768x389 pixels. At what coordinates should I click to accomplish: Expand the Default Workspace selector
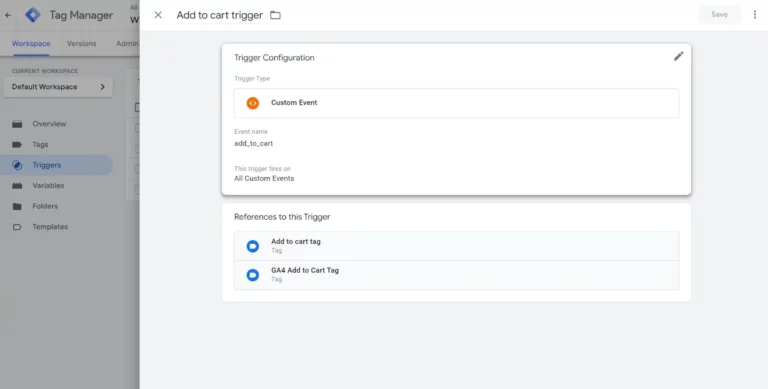(58, 87)
